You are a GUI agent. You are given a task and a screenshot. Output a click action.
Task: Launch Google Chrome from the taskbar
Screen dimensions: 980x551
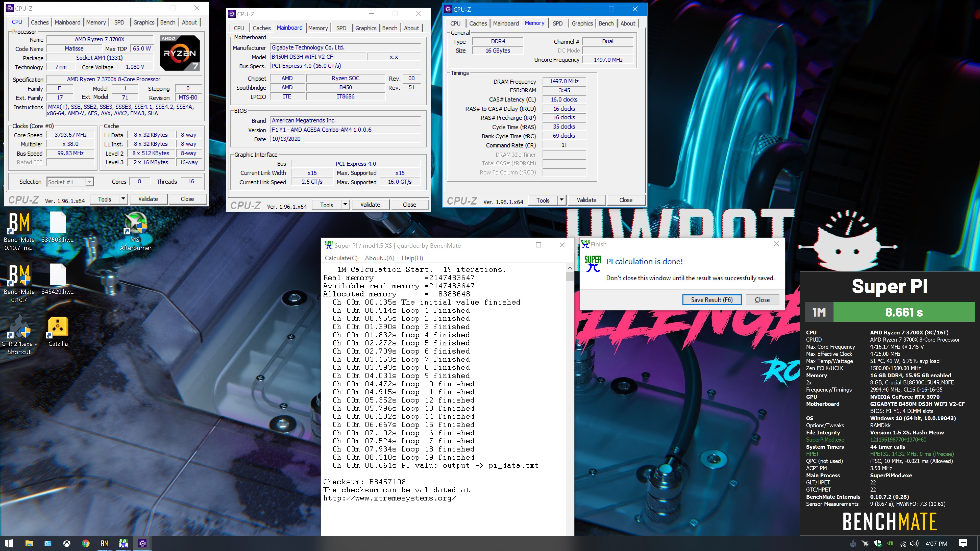coord(85,543)
